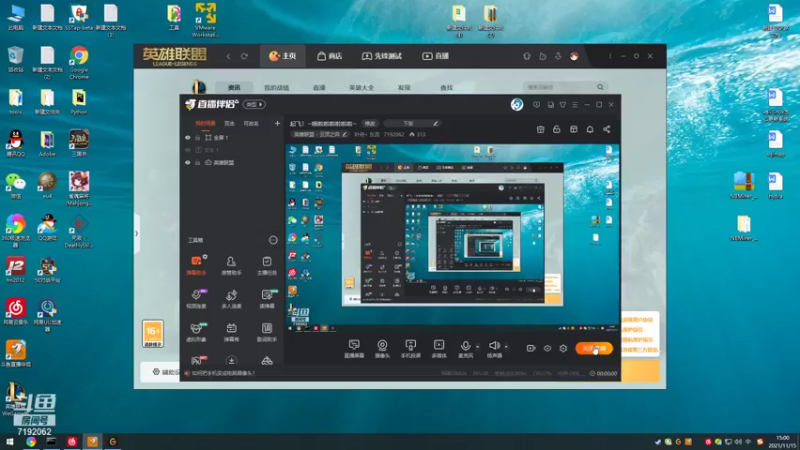Click the orange start streaming button

(x=594, y=348)
